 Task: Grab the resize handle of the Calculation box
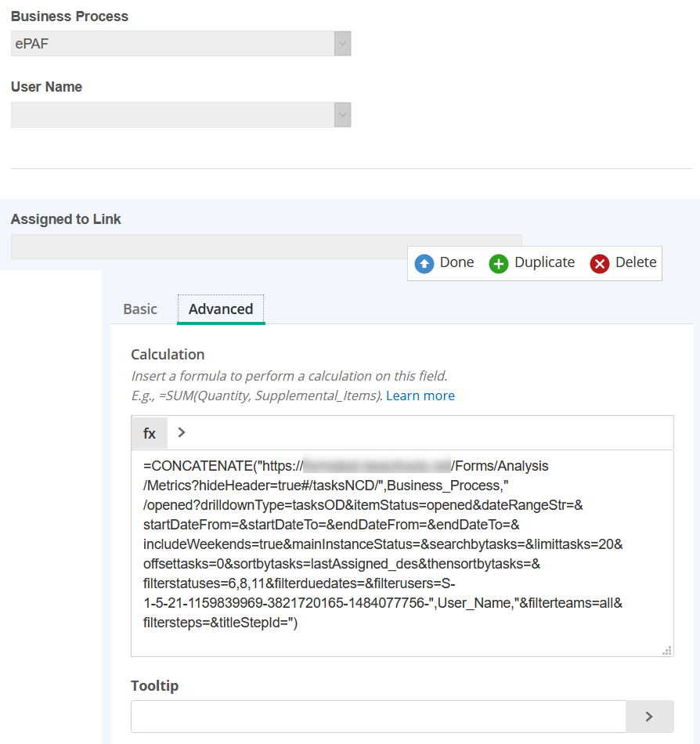tap(667, 650)
